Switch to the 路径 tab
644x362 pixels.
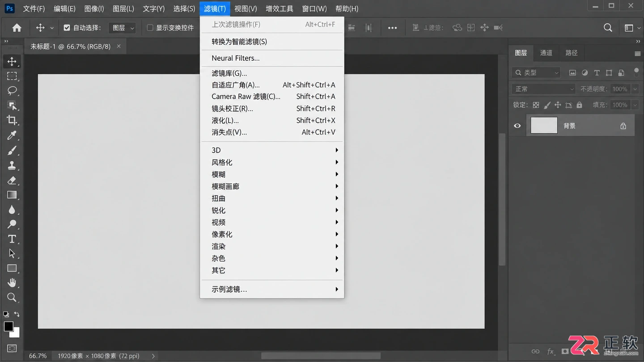pos(572,53)
